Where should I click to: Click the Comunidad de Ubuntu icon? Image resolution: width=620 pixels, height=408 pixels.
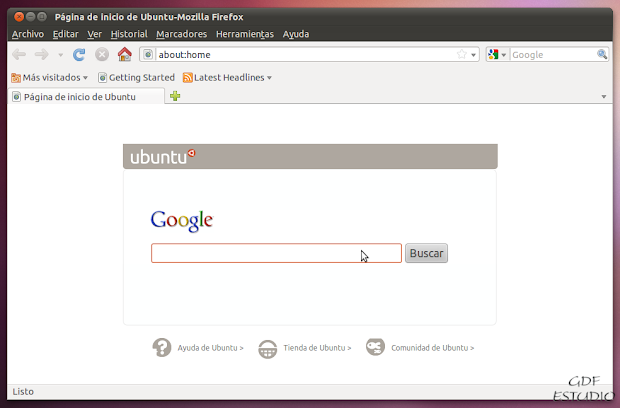click(375, 347)
